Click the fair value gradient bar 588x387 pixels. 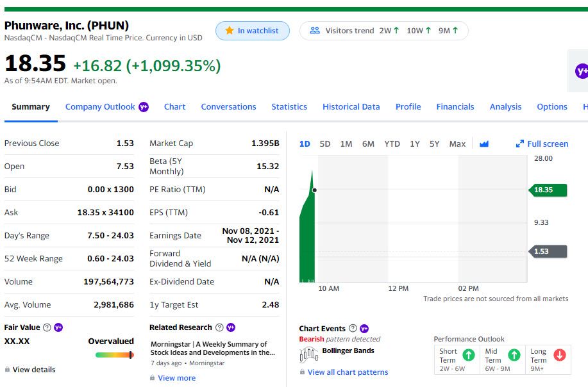114,355
